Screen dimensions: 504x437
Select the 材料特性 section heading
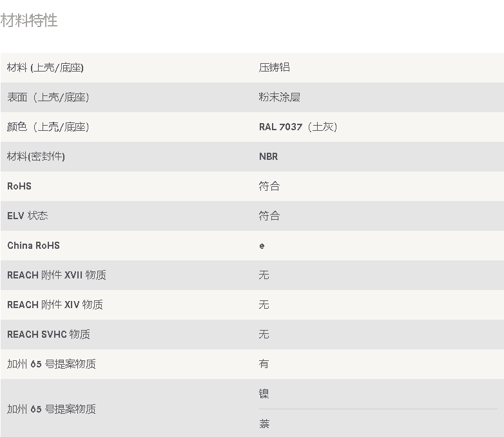[x=29, y=21]
